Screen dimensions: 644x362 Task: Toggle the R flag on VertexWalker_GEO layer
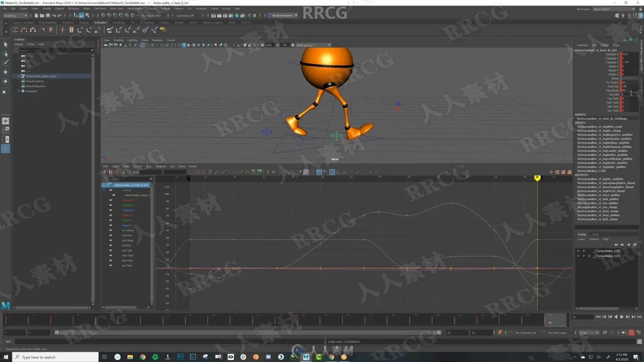pos(589,256)
